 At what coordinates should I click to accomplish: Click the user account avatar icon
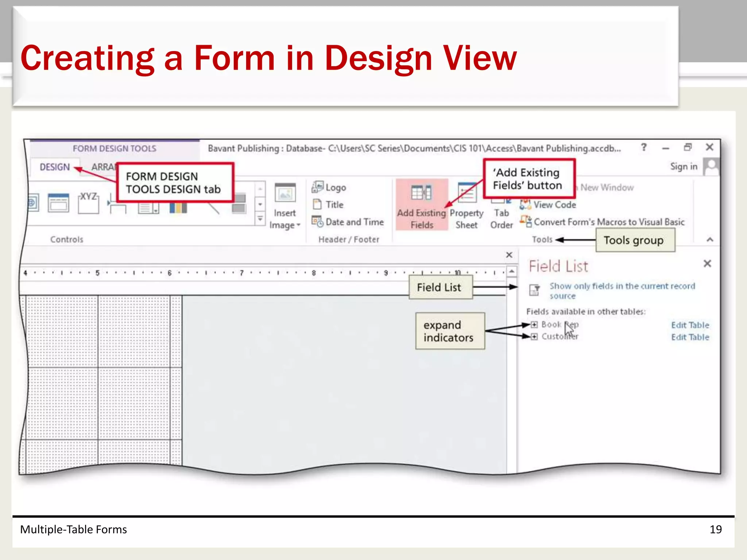(711, 167)
